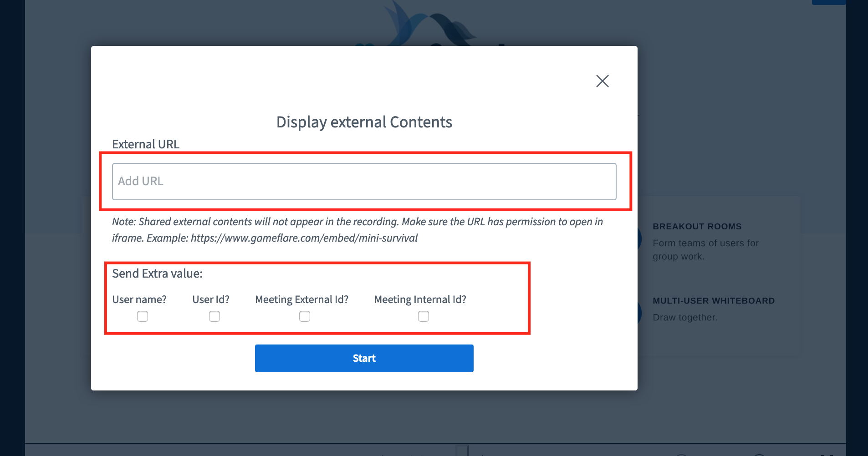The width and height of the screenshot is (868, 456).
Task: Tick the User Id checkbox
Action: click(x=214, y=316)
